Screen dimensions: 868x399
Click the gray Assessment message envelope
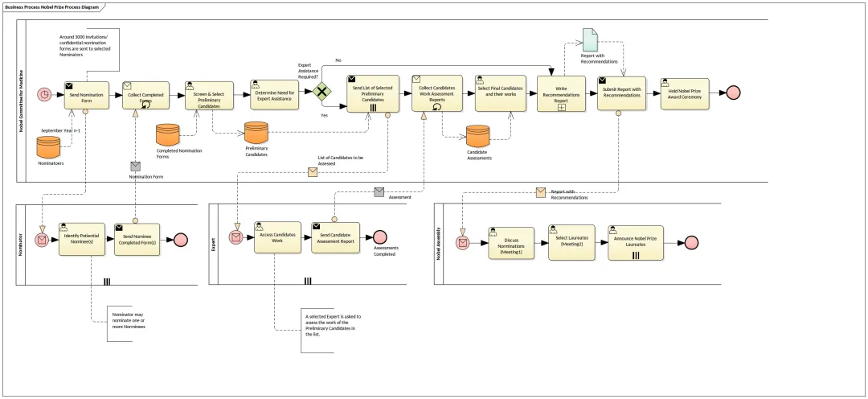click(x=379, y=192)
